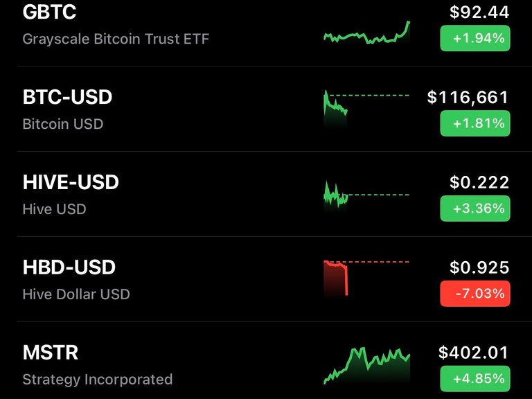Open the red HBD-USD sparkline chart
Screen dimensions: 532x399
pos(366,278)
